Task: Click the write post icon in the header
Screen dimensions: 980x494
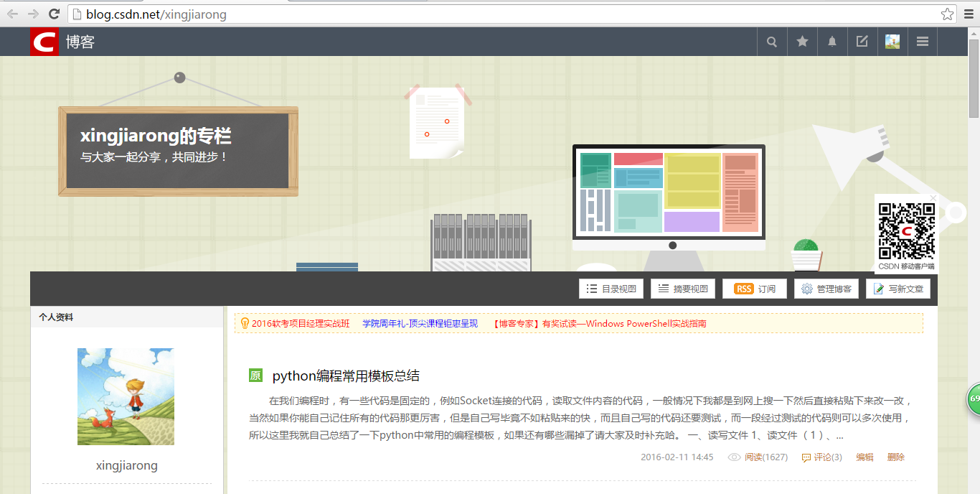Action: [862, 41]
